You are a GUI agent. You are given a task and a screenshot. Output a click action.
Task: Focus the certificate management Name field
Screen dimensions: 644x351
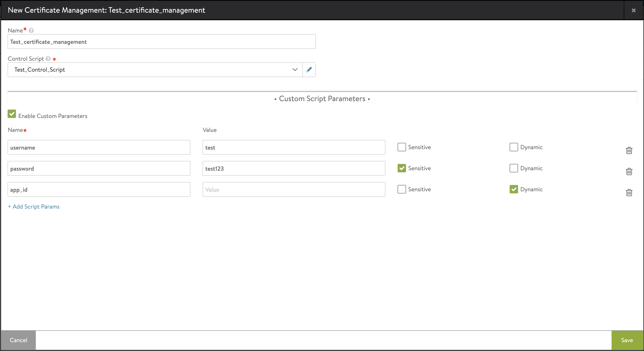point(162,42)
